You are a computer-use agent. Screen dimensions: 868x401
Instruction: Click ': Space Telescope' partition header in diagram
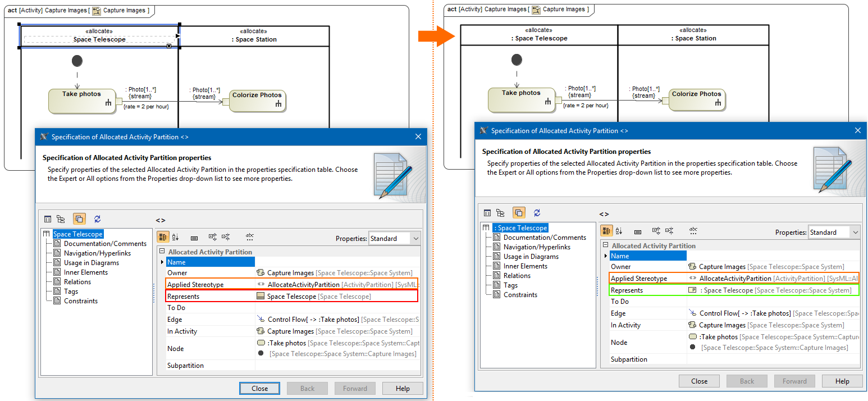click(539, 35)
